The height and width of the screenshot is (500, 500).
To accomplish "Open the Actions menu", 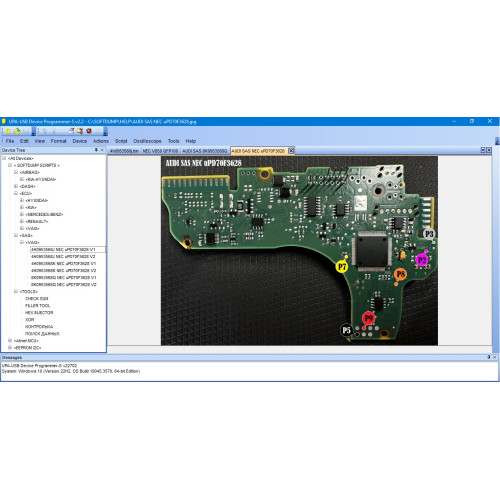I will click(x=101, y=141).
